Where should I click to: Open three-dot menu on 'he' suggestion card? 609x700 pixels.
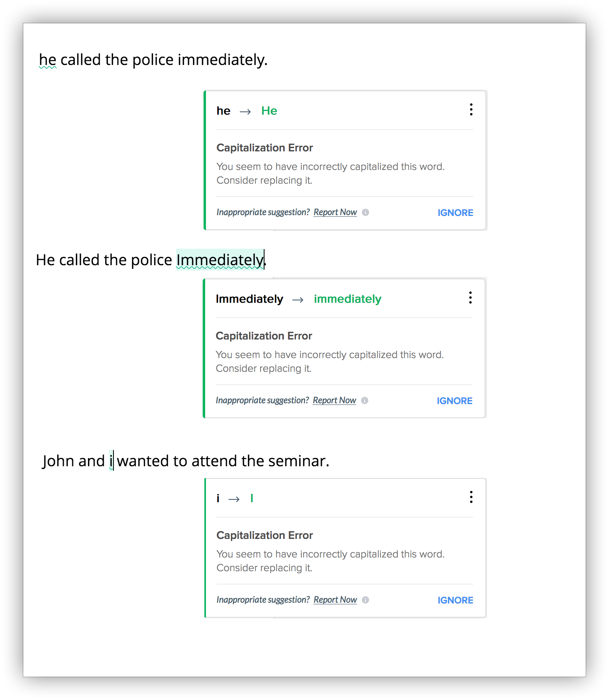pyautogui.click(x=471, y=109)
